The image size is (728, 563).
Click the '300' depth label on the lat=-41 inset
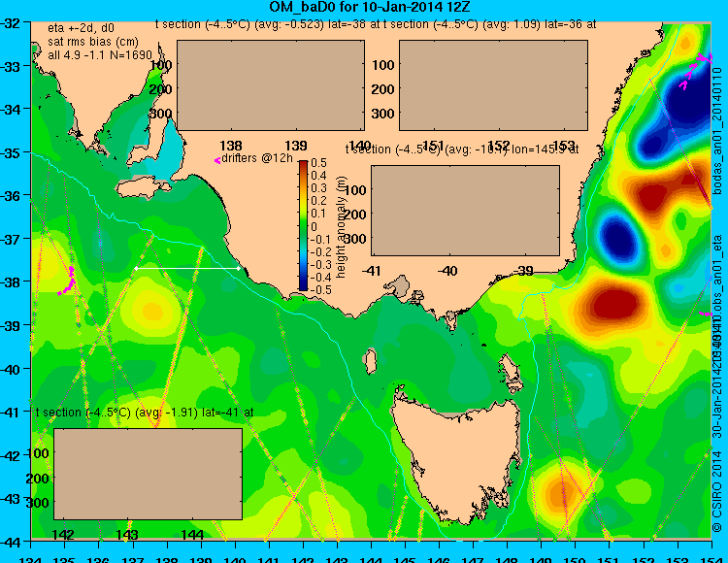38,503
